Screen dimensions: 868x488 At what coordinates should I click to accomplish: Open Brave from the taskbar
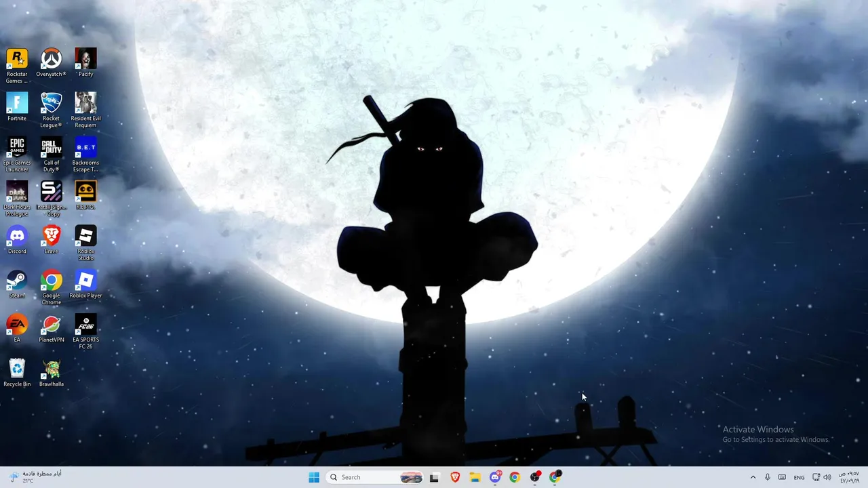[x=455, y=477]
